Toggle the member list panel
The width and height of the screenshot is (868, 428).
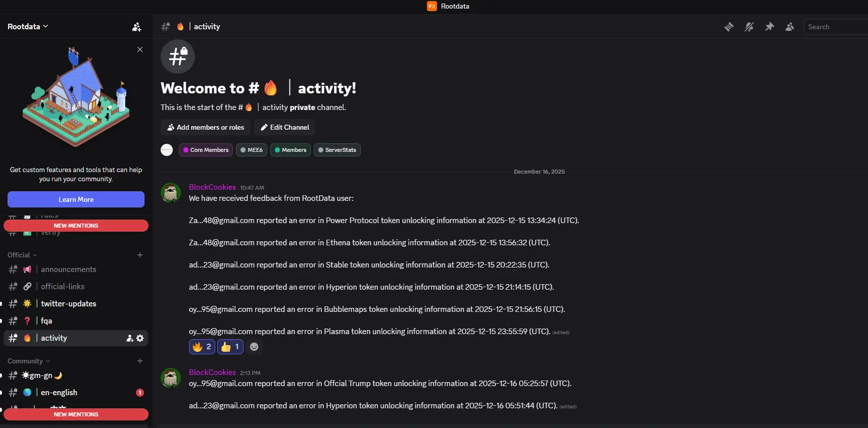point(790,27)
